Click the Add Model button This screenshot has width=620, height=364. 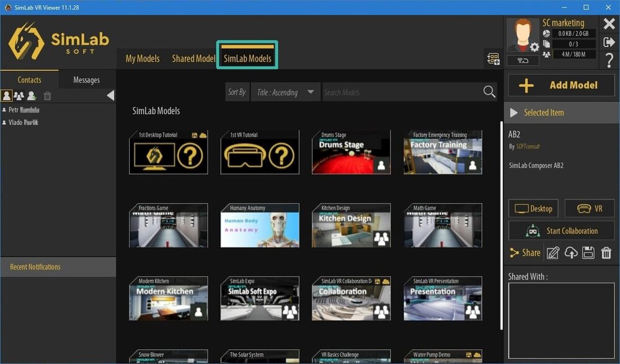click(560, 85)
